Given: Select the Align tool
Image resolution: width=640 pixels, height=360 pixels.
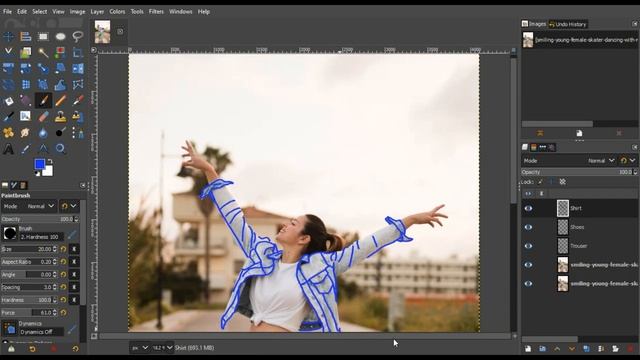Looking at the screenshot, I should 26,37.
